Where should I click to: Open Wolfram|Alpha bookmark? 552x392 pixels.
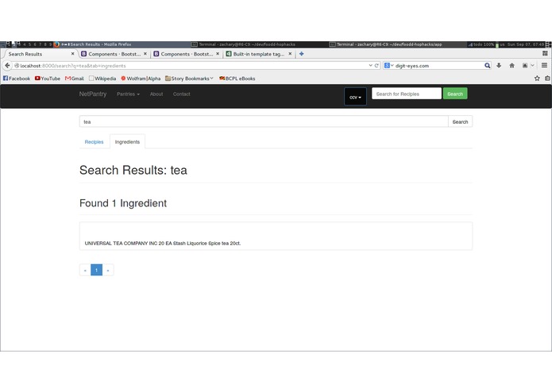[x=141, y=79]
